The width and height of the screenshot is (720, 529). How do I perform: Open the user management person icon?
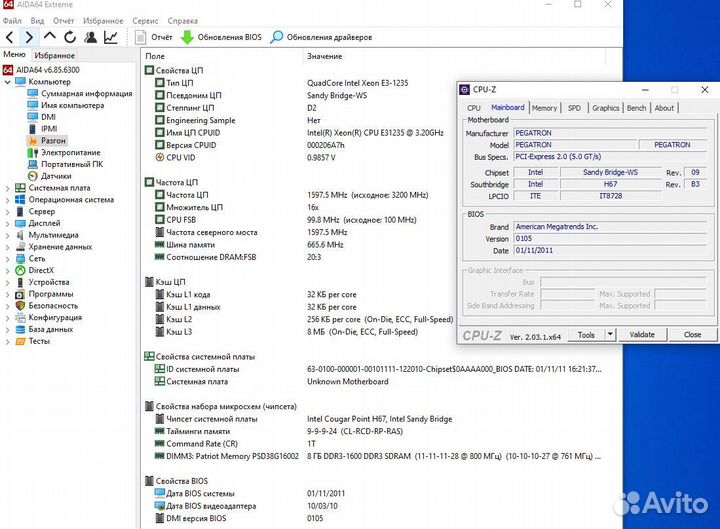tap(90, 37)
